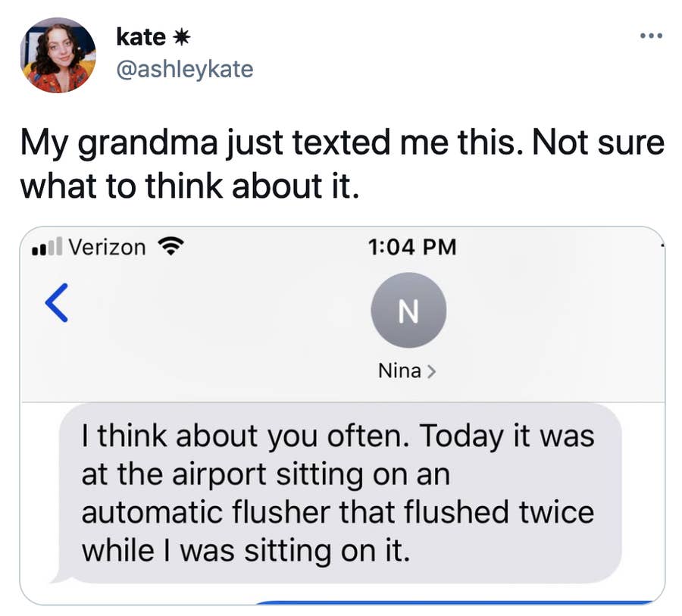
Task: Open the tweet's more options ellipsis menu
Action: [652, 34]
